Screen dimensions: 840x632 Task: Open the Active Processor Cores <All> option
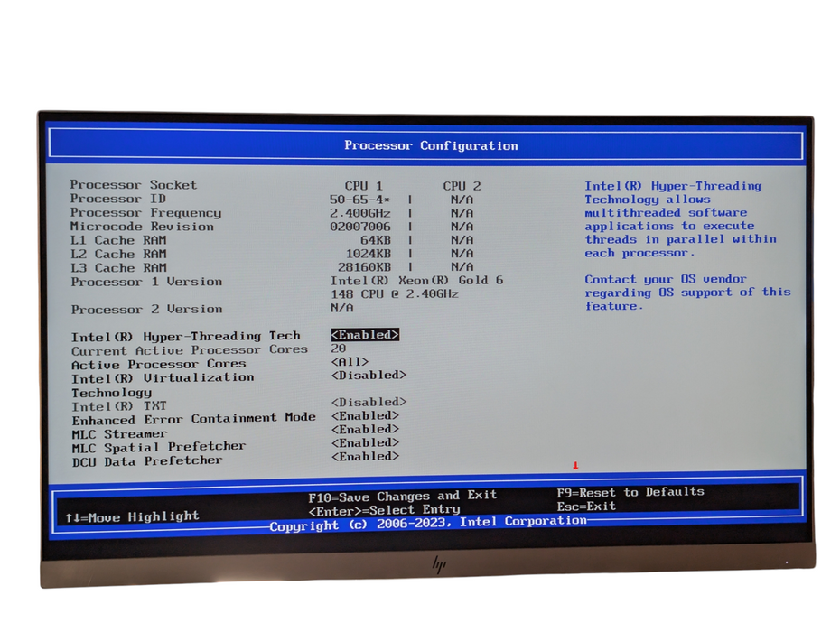(x=350, y=362)
